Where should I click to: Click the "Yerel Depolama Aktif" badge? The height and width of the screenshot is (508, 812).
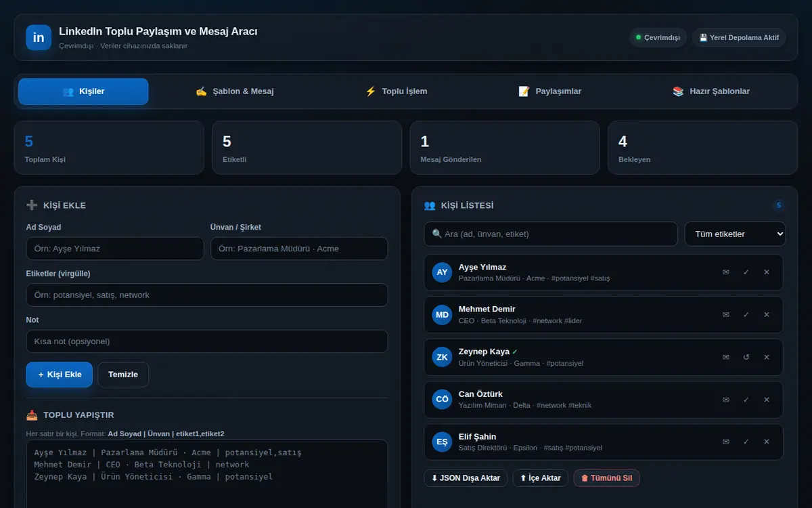point(739,38)
